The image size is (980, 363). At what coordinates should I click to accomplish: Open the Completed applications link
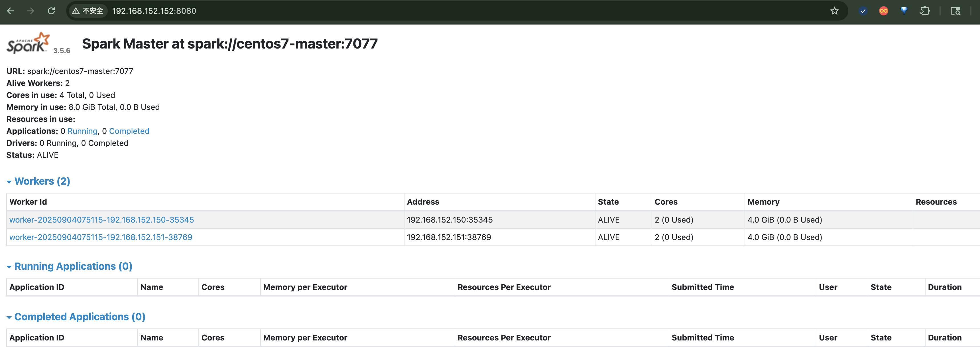click(x=129, y=131)
